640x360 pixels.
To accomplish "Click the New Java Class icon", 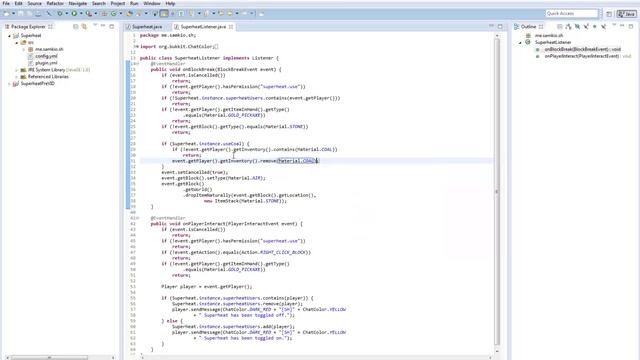I will tap(113, 13).
